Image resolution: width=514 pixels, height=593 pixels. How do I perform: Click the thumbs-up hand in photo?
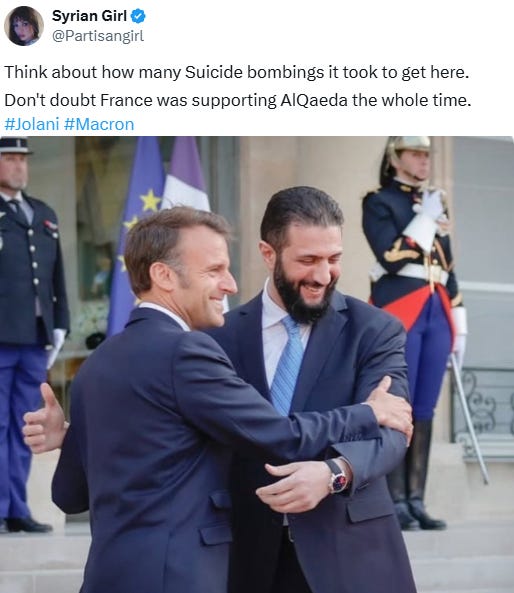pyautogui.click(x=45, y=420)
